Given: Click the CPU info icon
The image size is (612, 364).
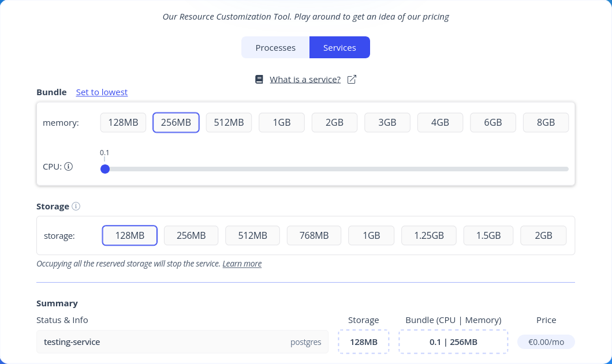Looking at the screenshot, I should coord(69,167).
